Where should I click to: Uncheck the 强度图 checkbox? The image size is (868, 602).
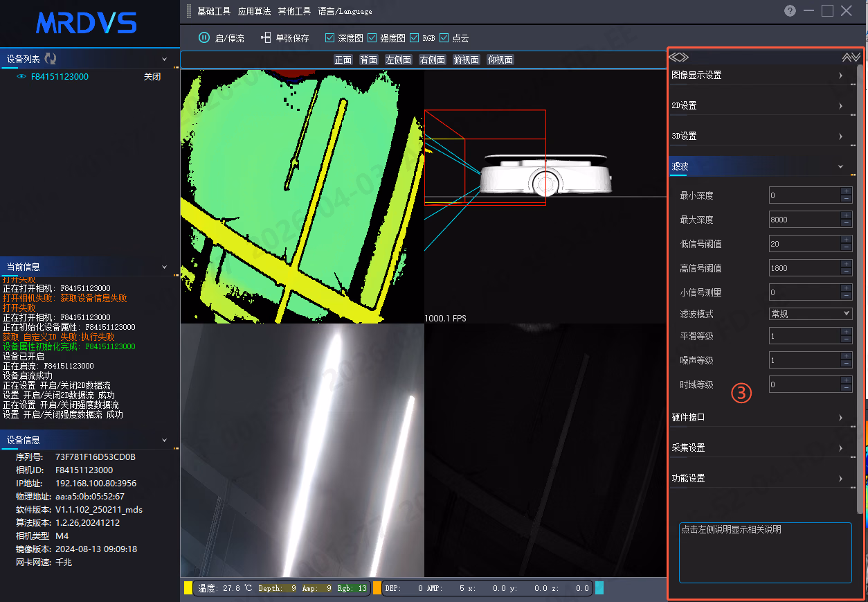pyautogui.click(x=372, y=38)
